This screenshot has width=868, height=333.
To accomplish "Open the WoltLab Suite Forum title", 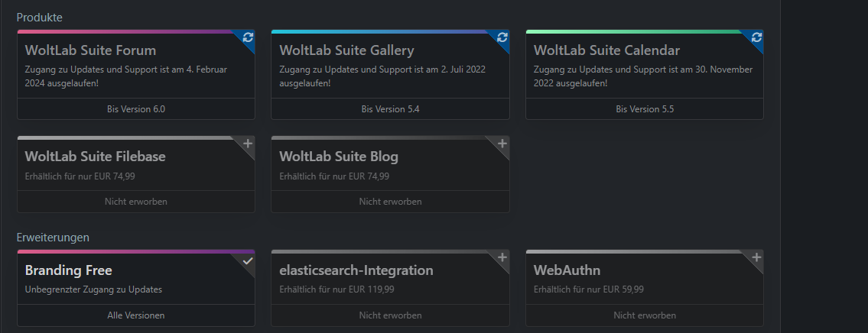I will (x=90, y=50).
